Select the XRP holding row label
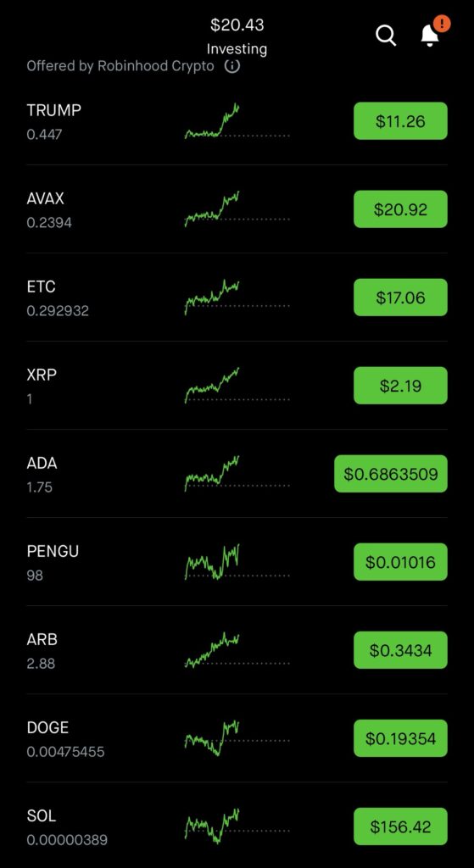The height and width of the screenshot is (868, 474). click(x=42, y=375)
